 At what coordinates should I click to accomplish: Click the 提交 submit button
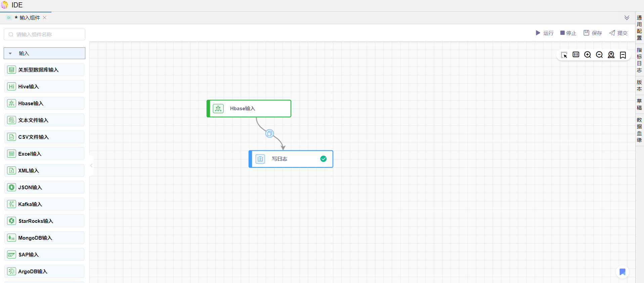click(x=618, y=33)
